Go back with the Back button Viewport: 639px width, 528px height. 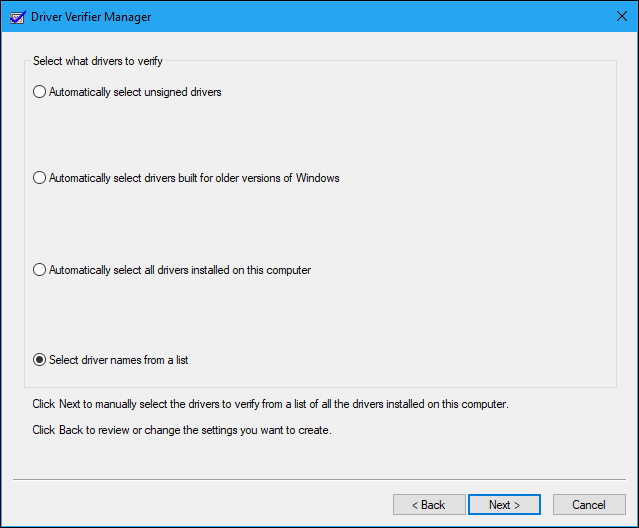(429, 505)
